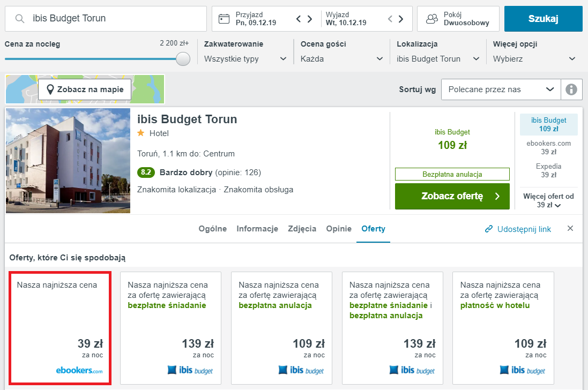The width and height of the screenshot is (588, 390).
Task: Click the Udostępnij link share icon
Action: (x=489, y=229)
